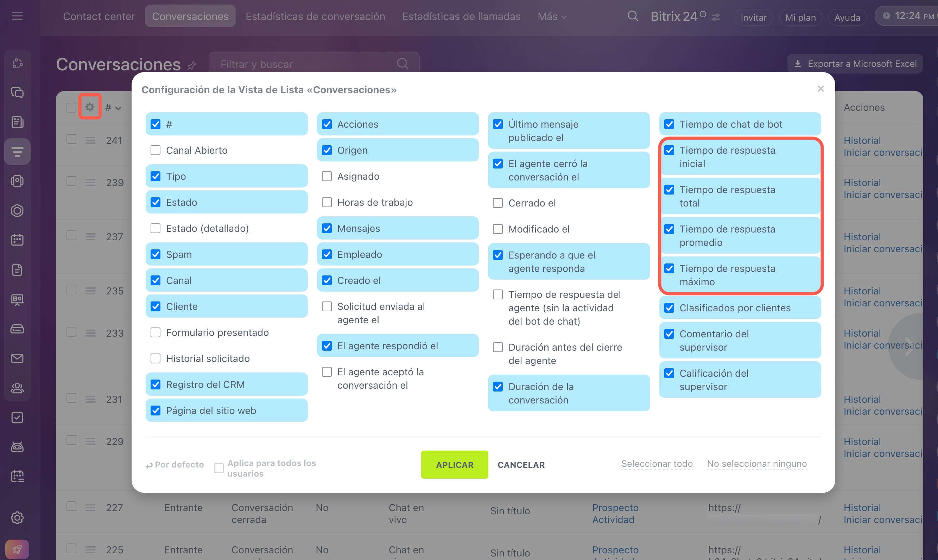938x560 pixels.
Task: Toggle Aplica para todos los usuarios checkbox
Action: pyautogui.click(x=218, y=468)
